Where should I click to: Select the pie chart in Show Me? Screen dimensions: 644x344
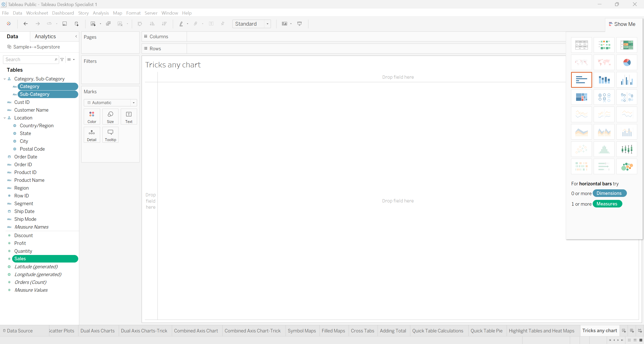click(x=627, y=62)
